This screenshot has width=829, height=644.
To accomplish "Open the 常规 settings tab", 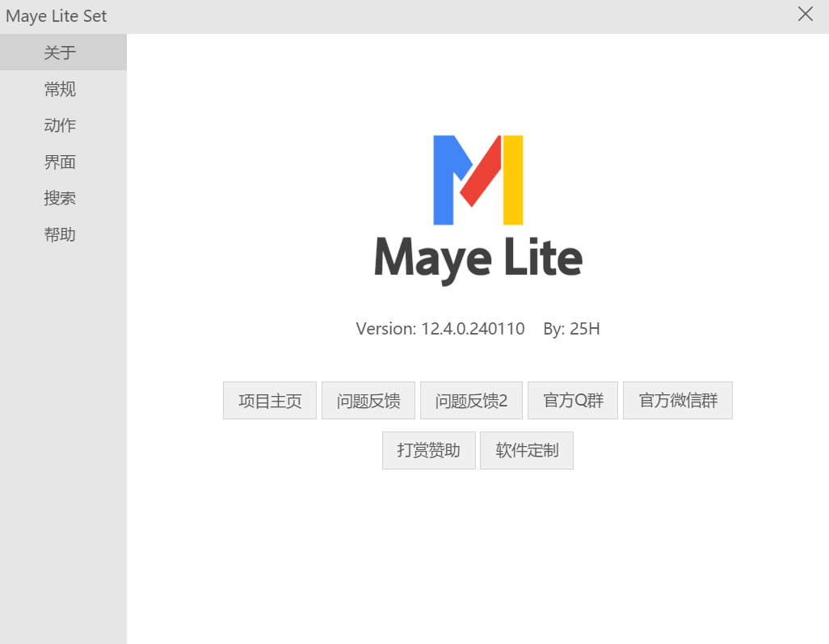I will point(59,89).
